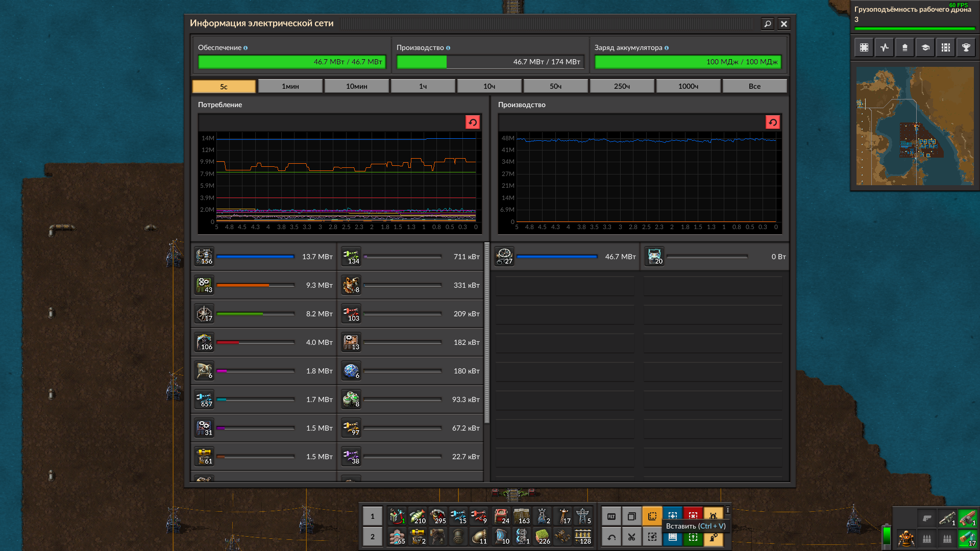
Task: Click the armor slot with the character icon
Action: [x=906, y=538]
